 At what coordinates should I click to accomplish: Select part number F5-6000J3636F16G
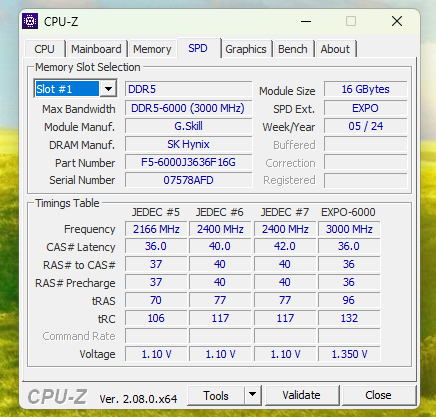[189, 162]
